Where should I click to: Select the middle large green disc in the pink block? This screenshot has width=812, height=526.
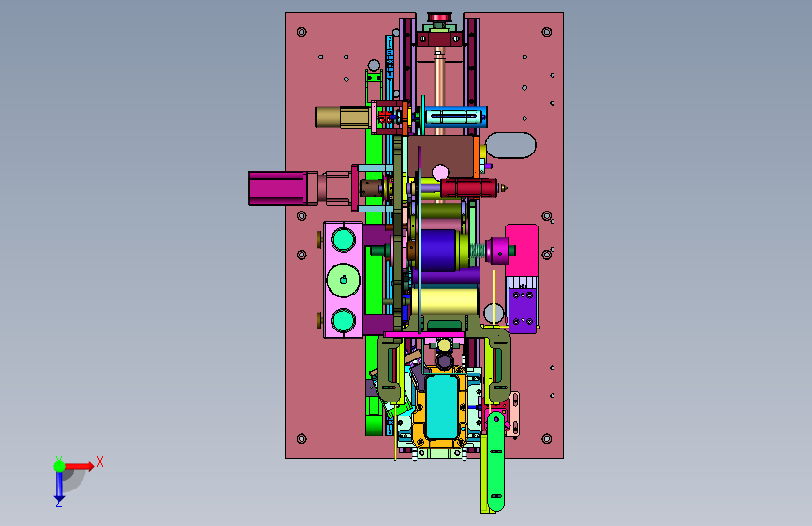pyautogui.click(x=344, y=280)
